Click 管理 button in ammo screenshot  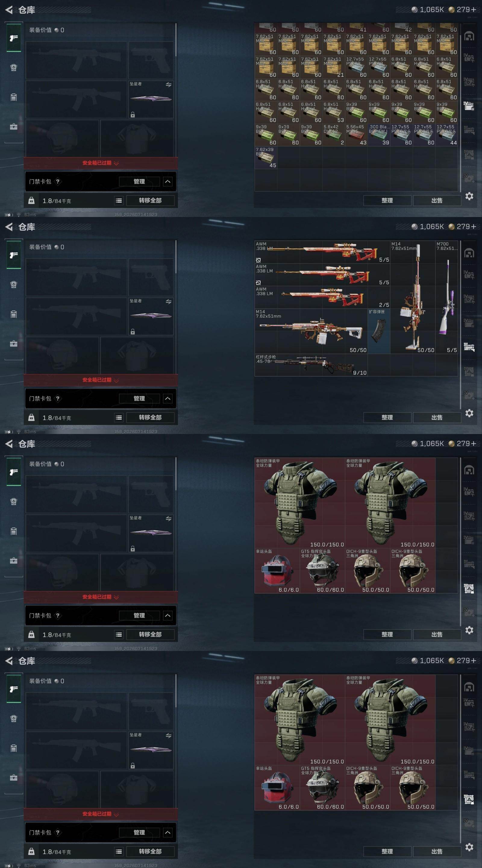click(x=139, y=182)
